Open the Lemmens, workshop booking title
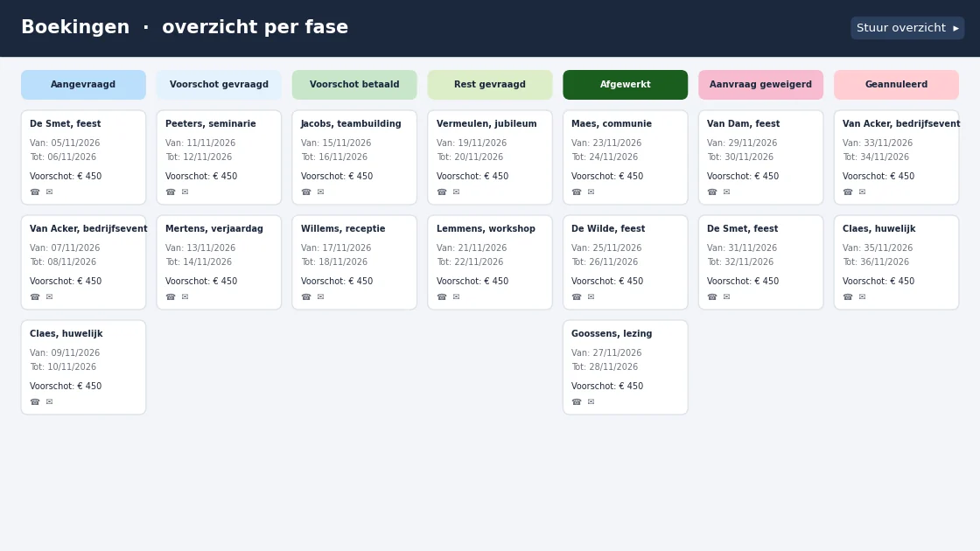Viewport: 980px width, 551px height. click(x=486, y=228)
